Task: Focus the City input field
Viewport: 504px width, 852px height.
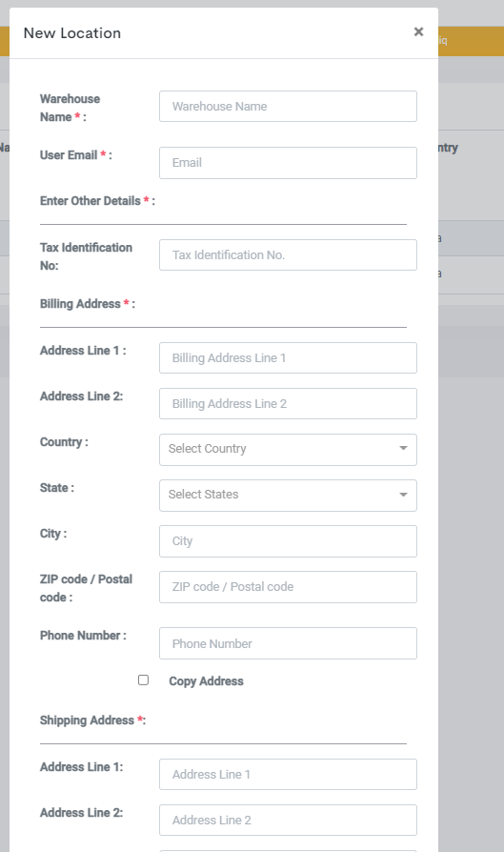Action: pyautogui.click(x=288, y=541)
